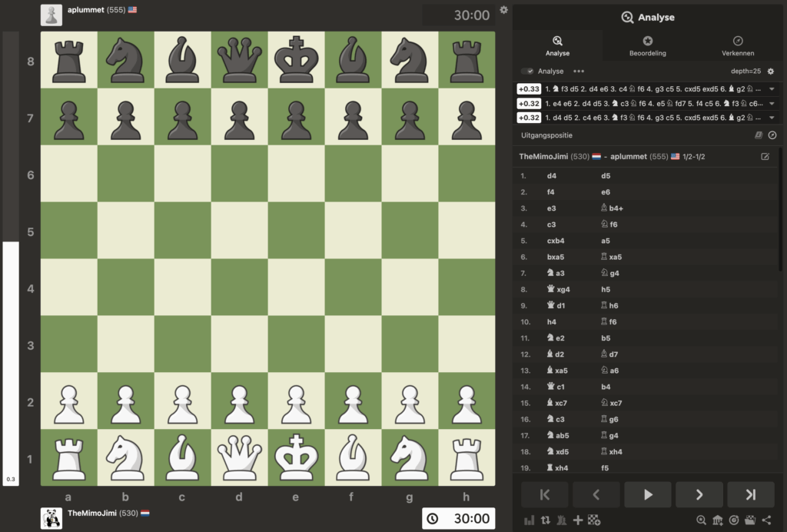Open engine settings gear next to depth=25

click(x=771, y=71)
